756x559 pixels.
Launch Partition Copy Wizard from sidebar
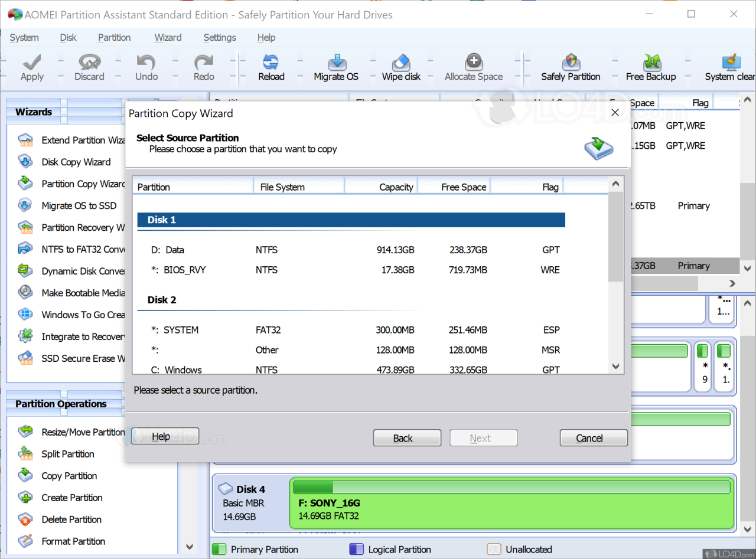(x=72, y=184)
